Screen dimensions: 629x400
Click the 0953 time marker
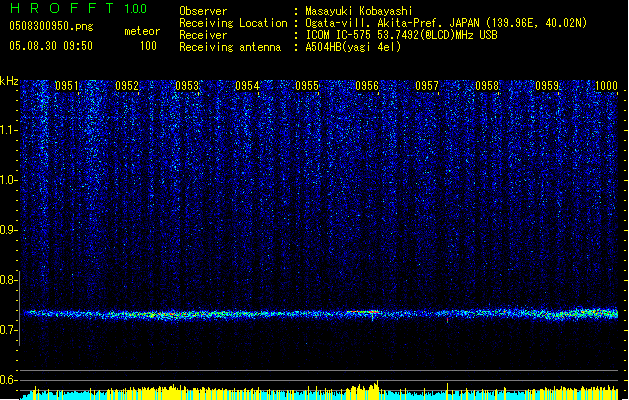click(x=187, y=86)
